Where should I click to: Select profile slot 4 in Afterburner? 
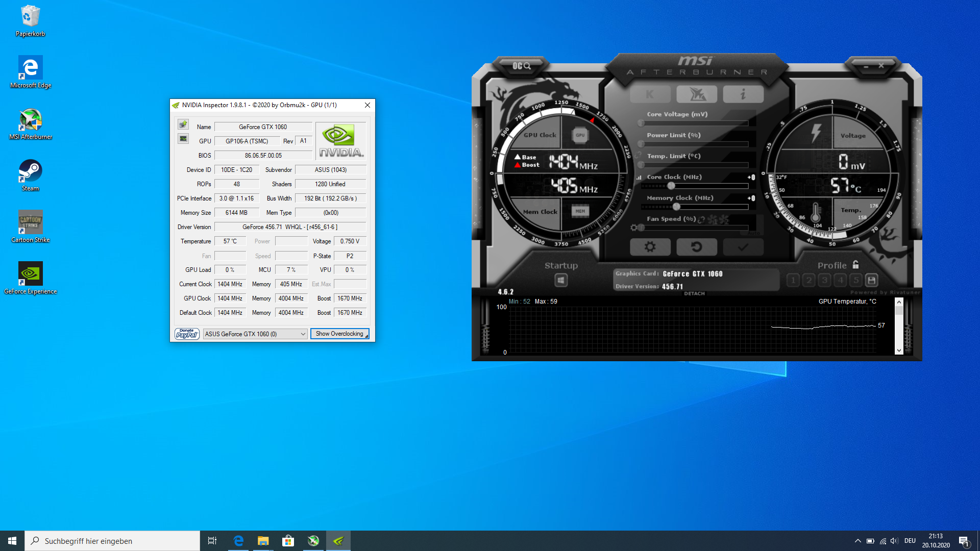(x=840, y=280)
